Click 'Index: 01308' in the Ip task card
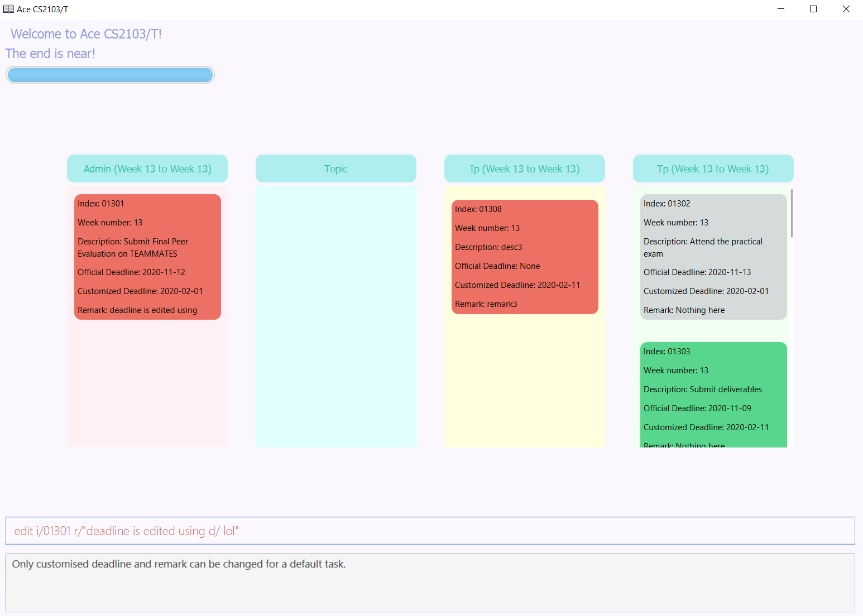The image size is (863, 616). pos(478,209)
